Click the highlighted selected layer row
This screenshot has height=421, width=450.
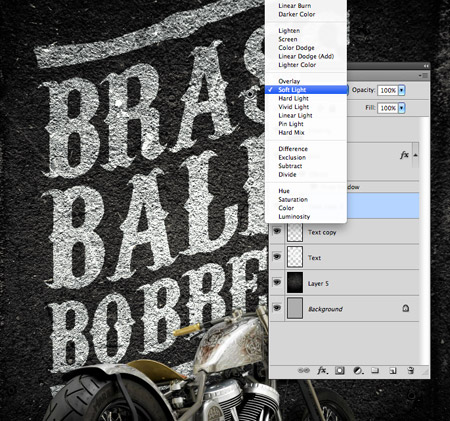[x=383, y=206]
